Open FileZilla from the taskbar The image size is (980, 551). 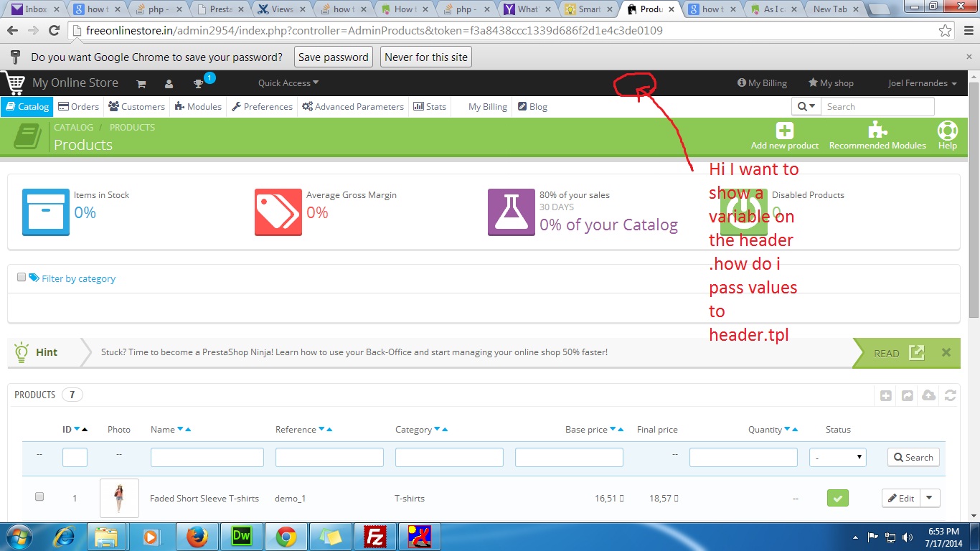point(374,537)
